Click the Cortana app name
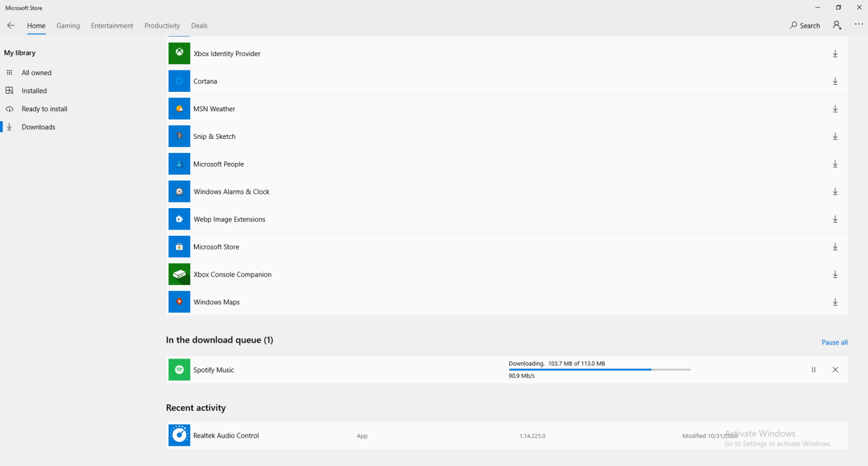The width and height of the screenshot is (868, 466). tap(205, 81)
